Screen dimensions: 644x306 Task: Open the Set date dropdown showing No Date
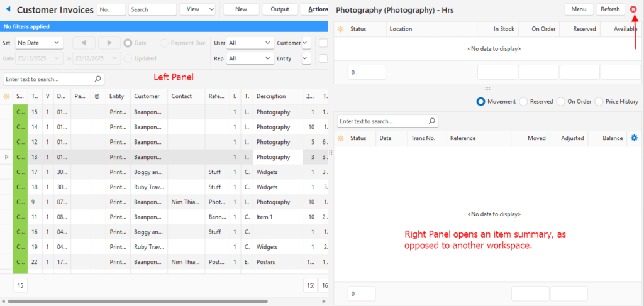coord(39,43)
